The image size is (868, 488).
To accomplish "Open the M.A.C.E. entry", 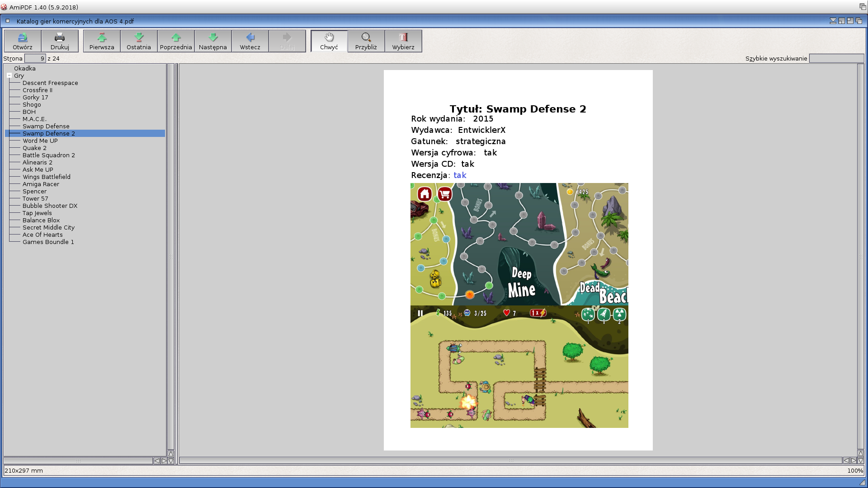I will click(34, 119).
